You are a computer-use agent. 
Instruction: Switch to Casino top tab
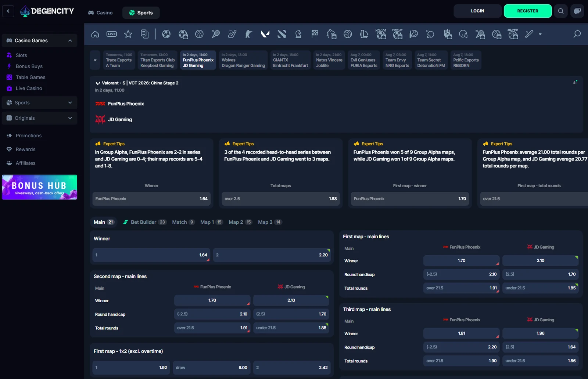point(100,12)
